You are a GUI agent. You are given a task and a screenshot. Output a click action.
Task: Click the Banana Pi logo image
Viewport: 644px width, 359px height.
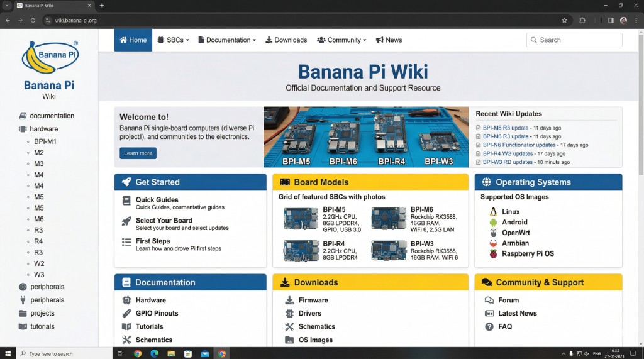(x=50, y=57)
